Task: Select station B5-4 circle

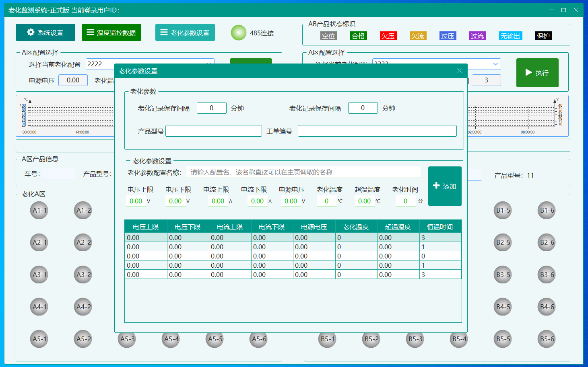Action: coord(459,340)
